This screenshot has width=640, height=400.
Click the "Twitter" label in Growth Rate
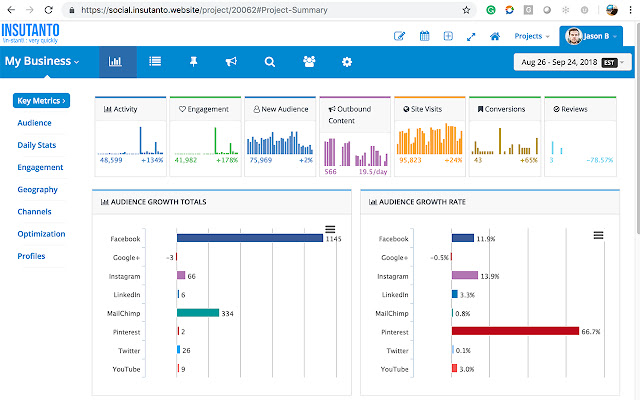point(397,351)
